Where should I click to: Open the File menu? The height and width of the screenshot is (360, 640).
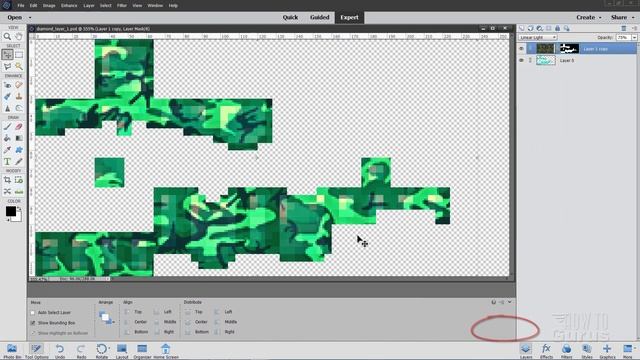tap(21, 6)
